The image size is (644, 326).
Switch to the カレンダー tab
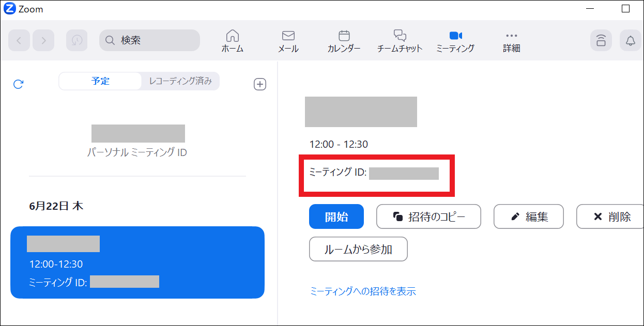(344, 41)
